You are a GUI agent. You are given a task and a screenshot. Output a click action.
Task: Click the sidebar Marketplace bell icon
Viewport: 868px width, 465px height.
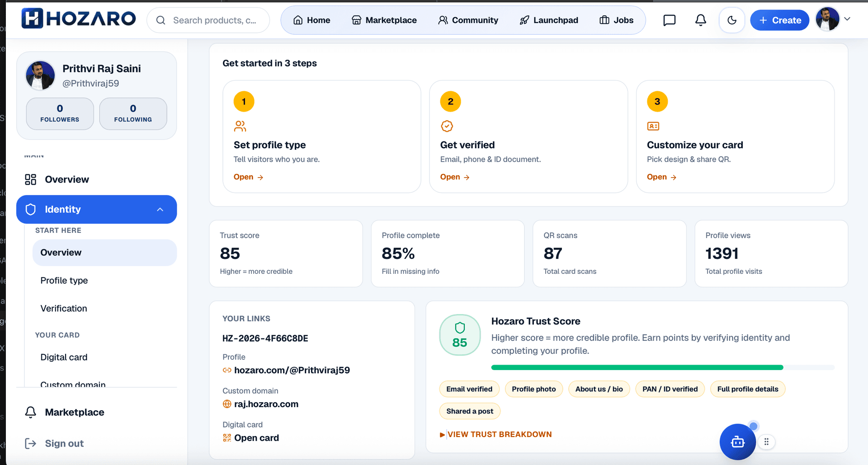coord(30,412)
